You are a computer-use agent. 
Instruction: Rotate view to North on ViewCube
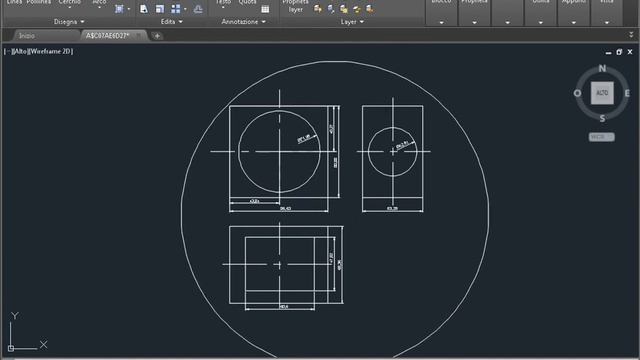602,69
